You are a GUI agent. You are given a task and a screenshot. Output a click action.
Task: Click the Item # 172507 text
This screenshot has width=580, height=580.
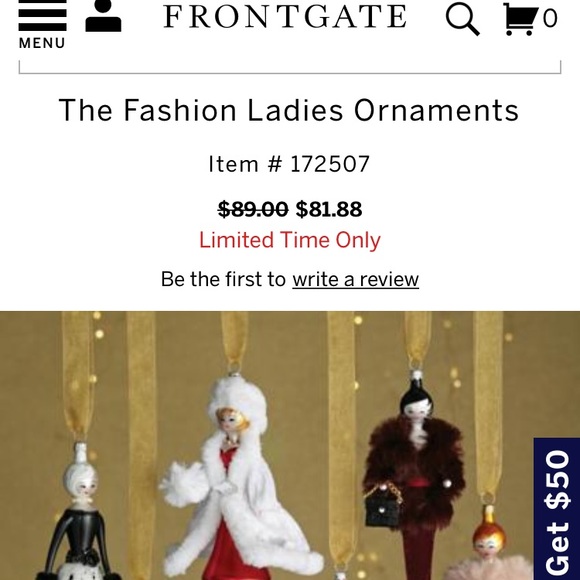pos(289,164)
